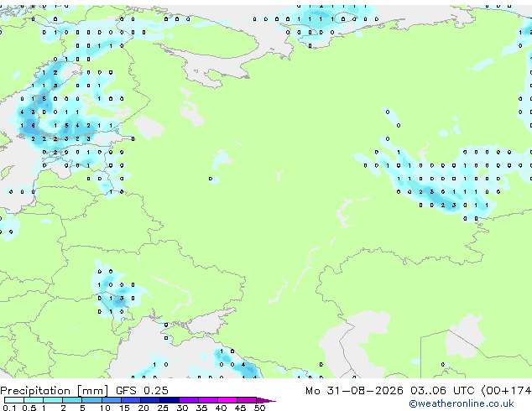
Task: Click the '03..06 UTC' time text
Action: click(442, 391)
